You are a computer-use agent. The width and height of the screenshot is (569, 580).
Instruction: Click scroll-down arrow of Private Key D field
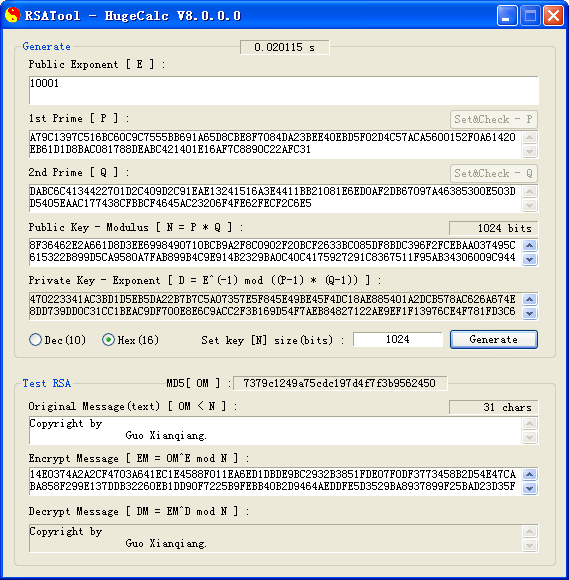pos(529,313)
